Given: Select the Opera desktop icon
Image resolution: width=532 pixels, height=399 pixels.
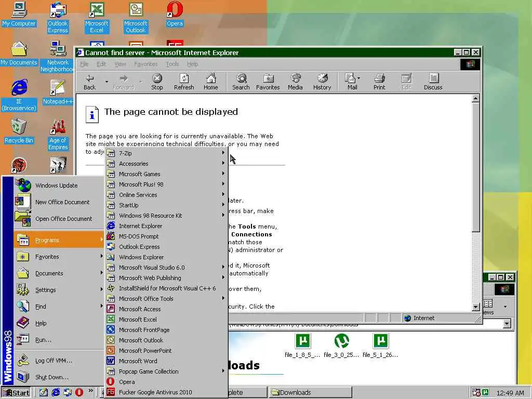Looking at the screenshot, I should (x=175, y=14).
